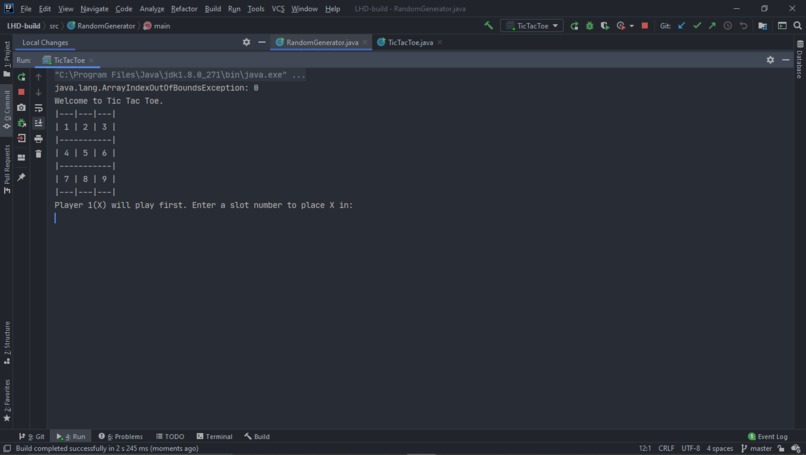Open the View menu
The image size is (806, 455).
coord(65,9)
